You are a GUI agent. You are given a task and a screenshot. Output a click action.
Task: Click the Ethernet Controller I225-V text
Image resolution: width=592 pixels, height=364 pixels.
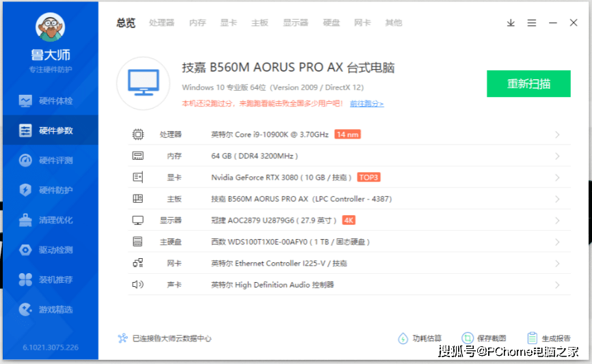pos(279,264)
